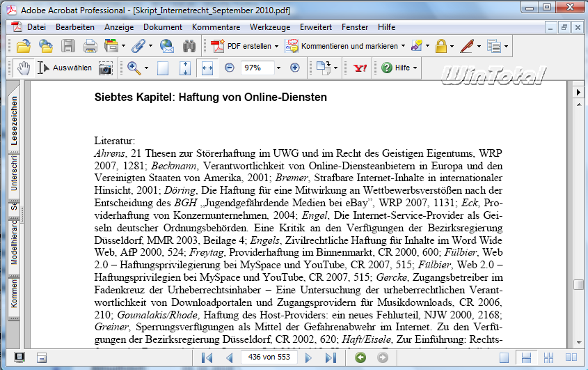Open the Datei menu
Image resolution: width=588 pixels, height=370 pixels.
pyautogui.click(x=36, y=27)
